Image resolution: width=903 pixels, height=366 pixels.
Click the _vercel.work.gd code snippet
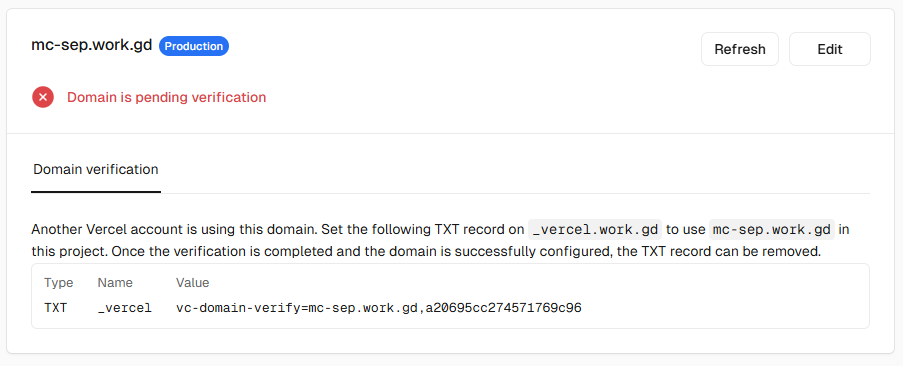pyautogui.click(x=595, y=230)
